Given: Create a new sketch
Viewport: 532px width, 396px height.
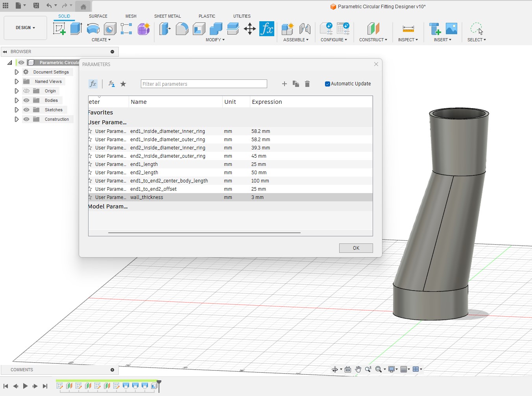Looking at the screenshot, I should [x=60, y=28].
